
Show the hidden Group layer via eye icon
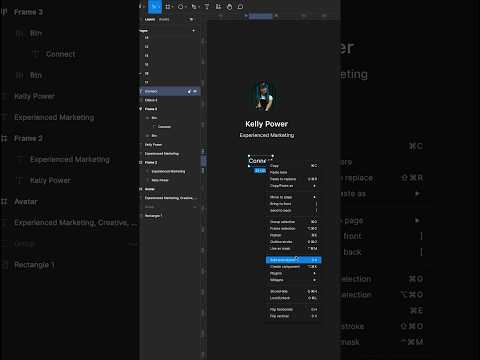195,207
